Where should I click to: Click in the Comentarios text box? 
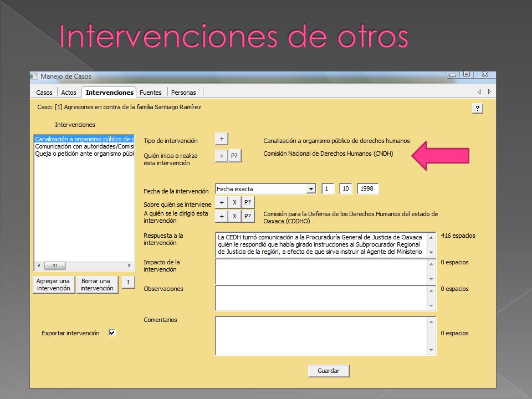pyautogui.click(x=321, y=336)
